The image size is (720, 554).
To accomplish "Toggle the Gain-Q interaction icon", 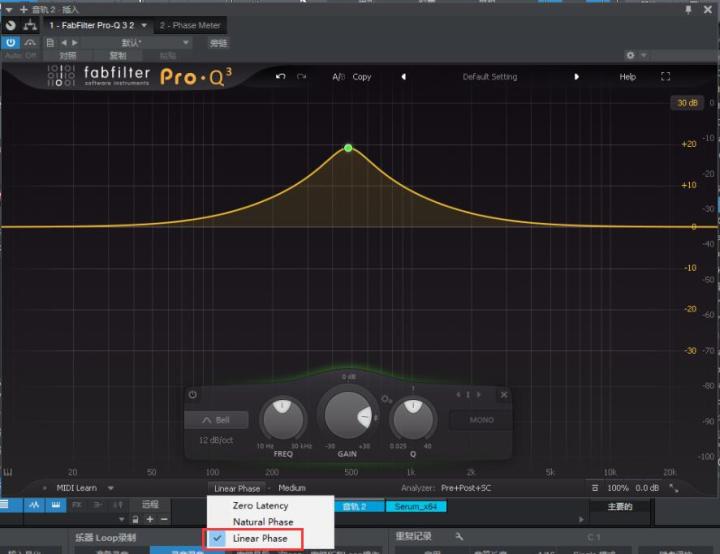I will point(387,399).
